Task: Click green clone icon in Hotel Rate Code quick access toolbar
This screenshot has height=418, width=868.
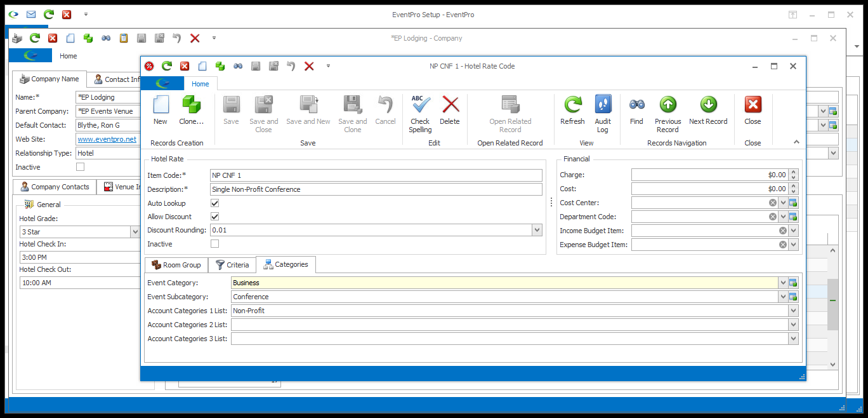Action: pyautogui.click(x=220, y=66)
